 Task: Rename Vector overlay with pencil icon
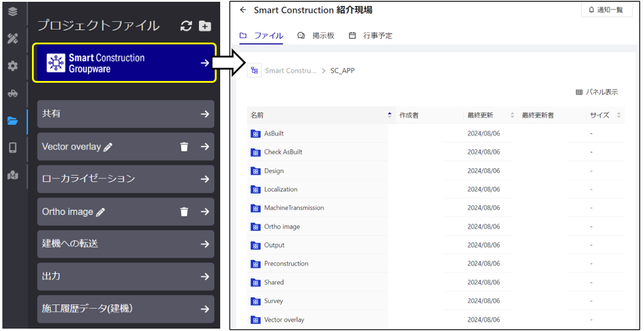(108, 147)
